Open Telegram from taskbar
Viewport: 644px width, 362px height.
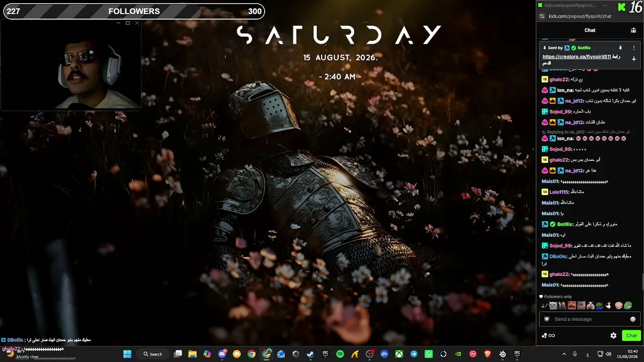(x=414, y=354)
